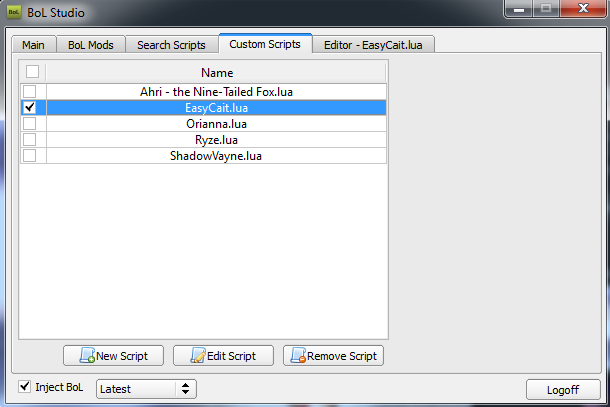Open the Latest version dropdown

(146, 389)
